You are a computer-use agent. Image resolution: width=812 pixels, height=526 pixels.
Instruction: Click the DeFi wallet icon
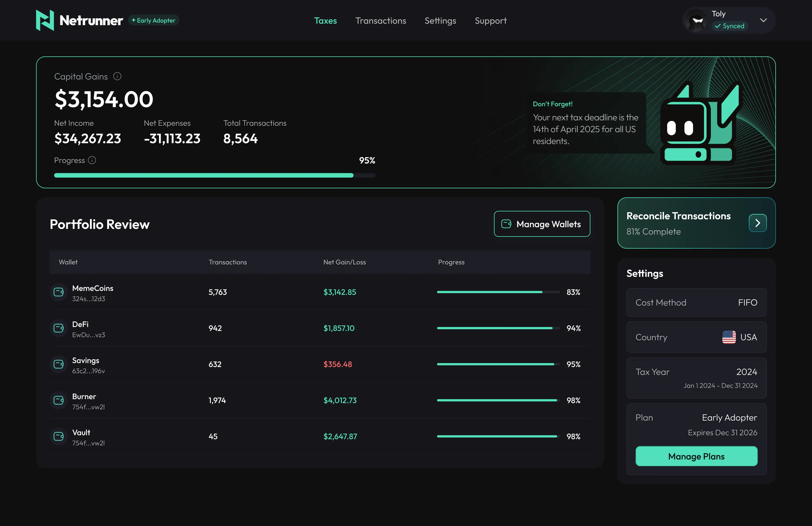click(x=59, y=328)
